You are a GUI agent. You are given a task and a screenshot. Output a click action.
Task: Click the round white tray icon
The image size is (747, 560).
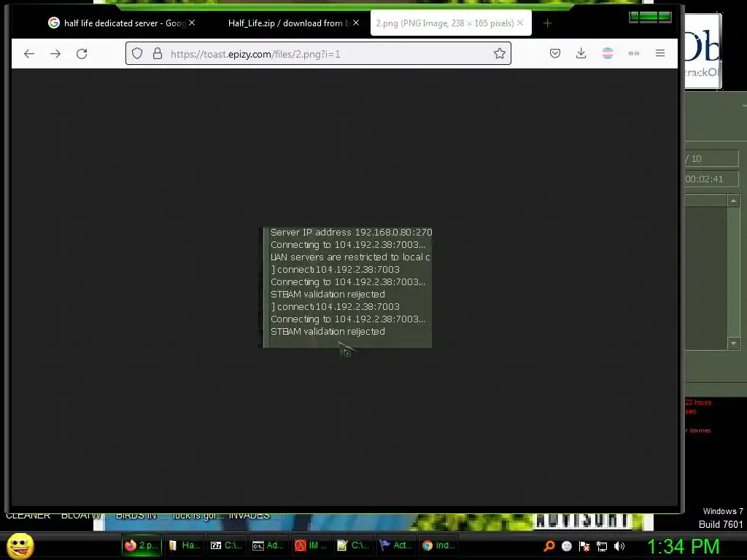566,546
